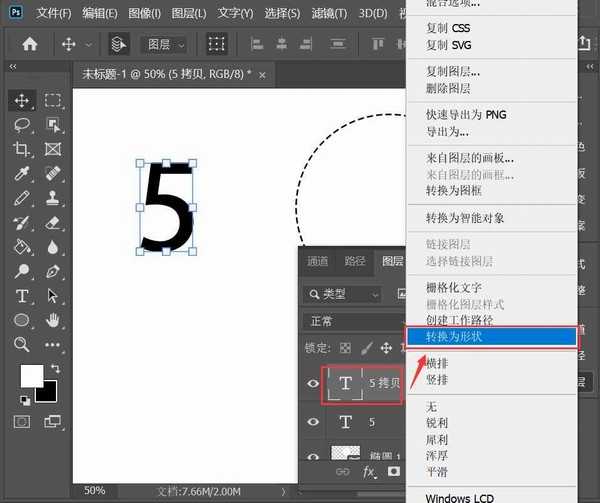Select the Eyedropper tool

coord(22,174)
